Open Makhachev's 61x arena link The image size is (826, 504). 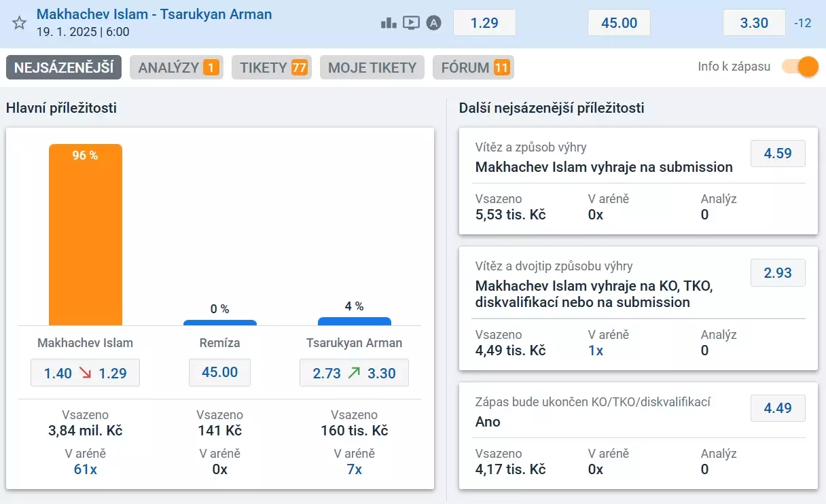coord(85,469)
